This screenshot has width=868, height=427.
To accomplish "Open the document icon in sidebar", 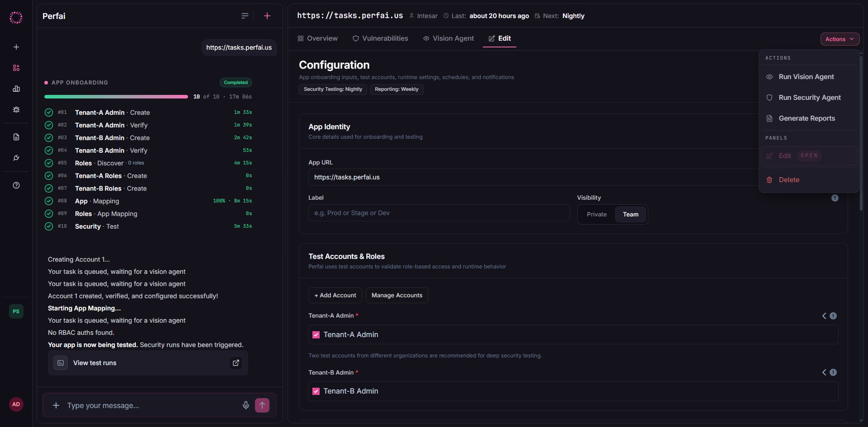I will point(16,137).
